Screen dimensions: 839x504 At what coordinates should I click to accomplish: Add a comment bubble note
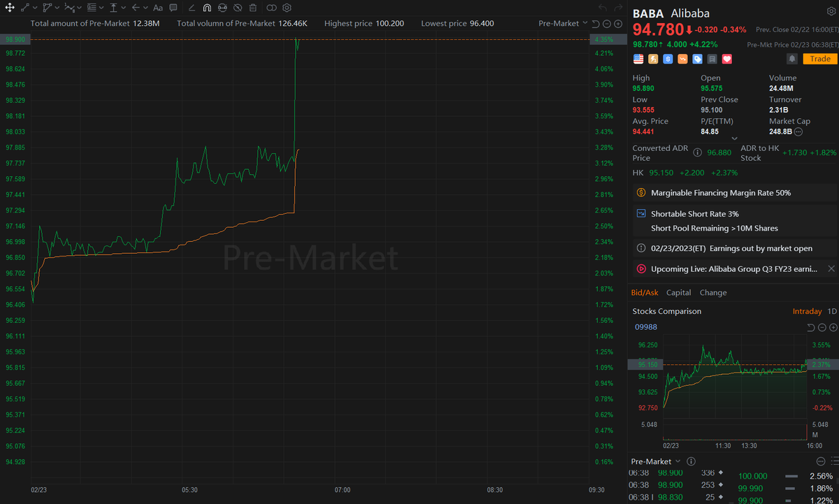coord(173,8)
